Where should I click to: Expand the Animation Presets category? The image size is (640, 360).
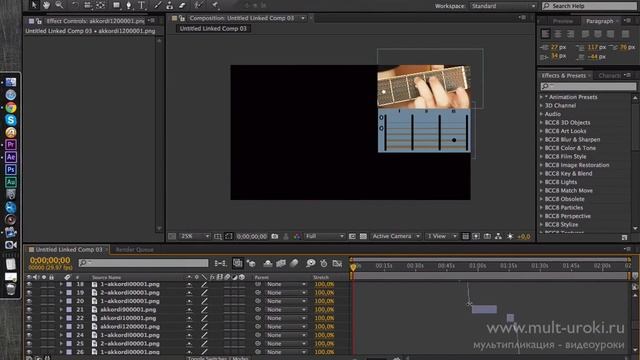point(542,97)
